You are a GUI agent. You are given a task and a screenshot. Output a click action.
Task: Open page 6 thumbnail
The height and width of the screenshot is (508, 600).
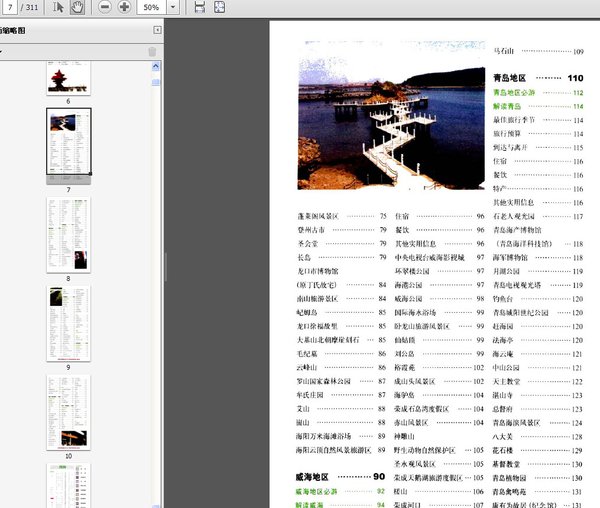(68, 78)
